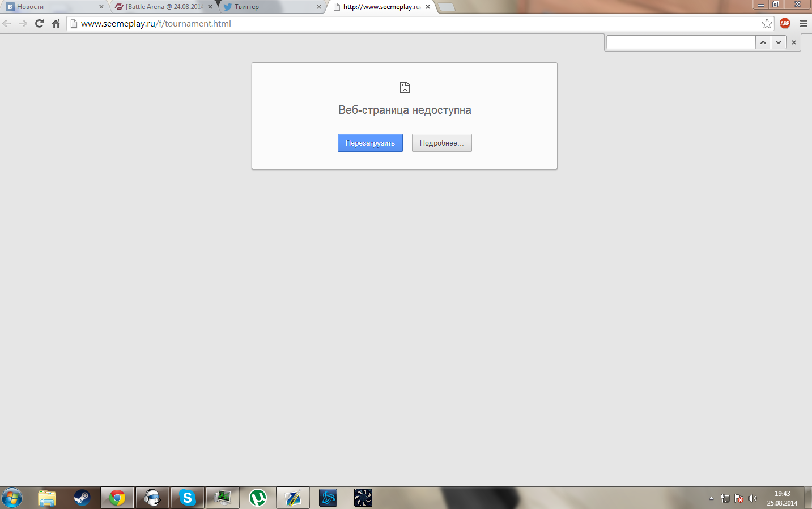Open volume speaker tray icon

point(753,498)
